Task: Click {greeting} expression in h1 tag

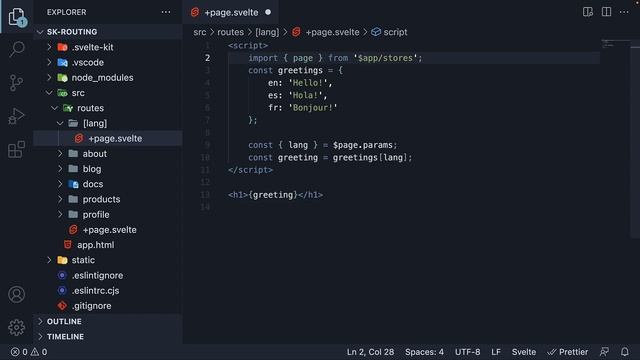Action: (273, 195)
